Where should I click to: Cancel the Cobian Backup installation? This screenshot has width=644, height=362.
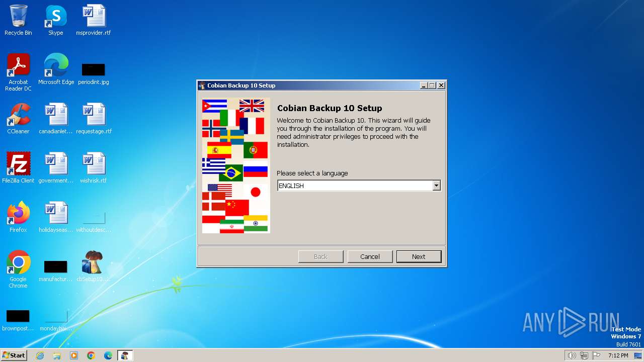click(370, 256)
